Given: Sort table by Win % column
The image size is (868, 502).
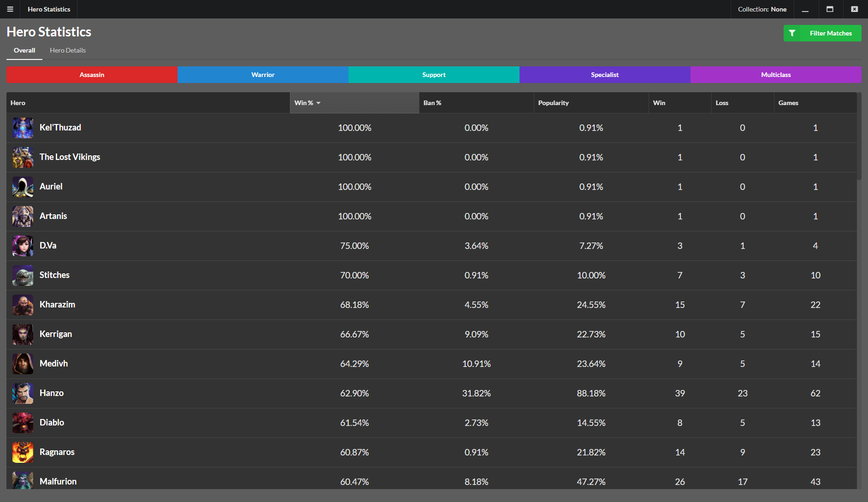Looking at the screenshot, I should tap(354, 103).
